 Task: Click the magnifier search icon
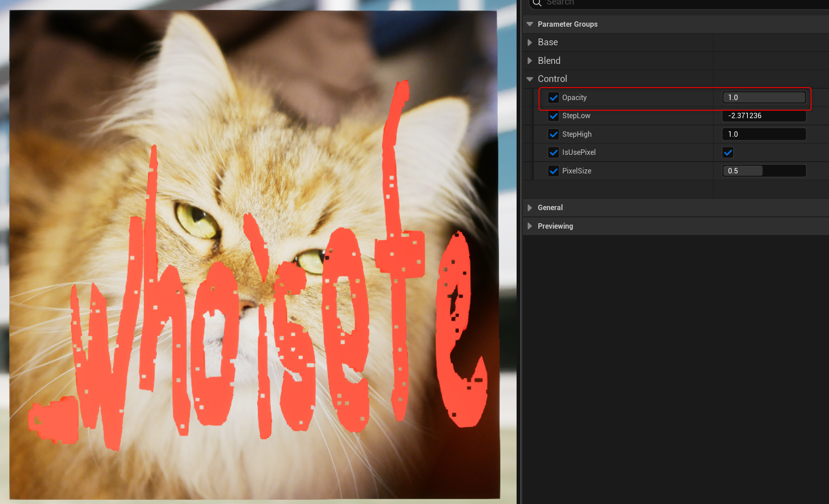pos(537,3)
